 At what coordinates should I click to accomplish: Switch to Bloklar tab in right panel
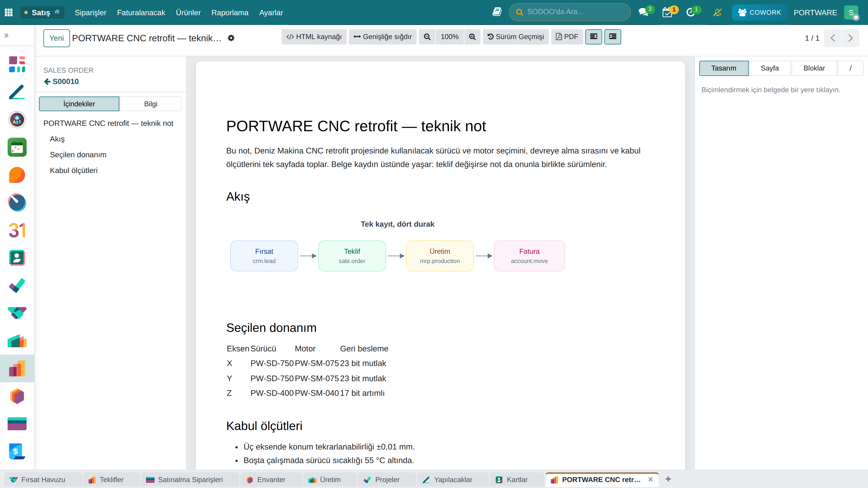[814, 68]
